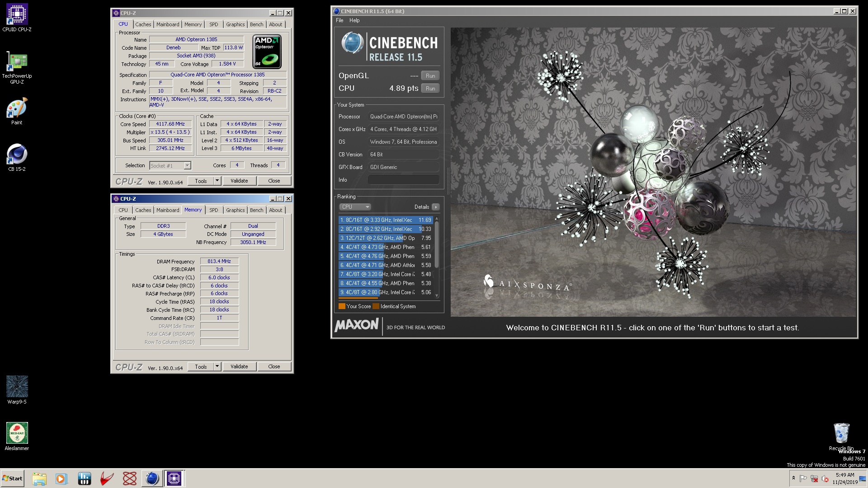This screenshot has width=868, height=488.
Task: Click the Windows Start button
Action: [13, 479]
